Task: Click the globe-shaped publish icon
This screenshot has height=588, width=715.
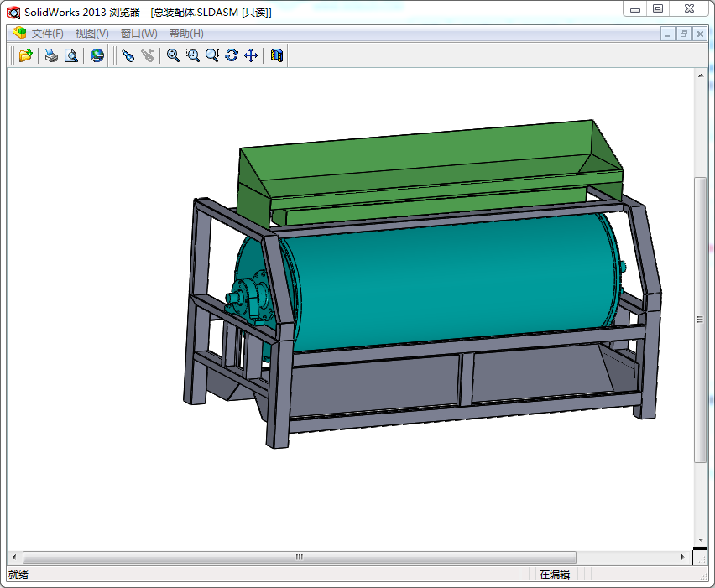Action: (97, 55)
